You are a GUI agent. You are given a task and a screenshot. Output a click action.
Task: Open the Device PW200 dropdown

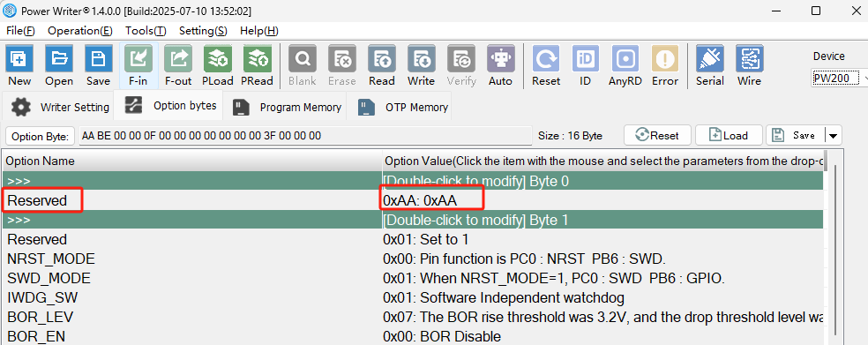click(x=840, y=78)
